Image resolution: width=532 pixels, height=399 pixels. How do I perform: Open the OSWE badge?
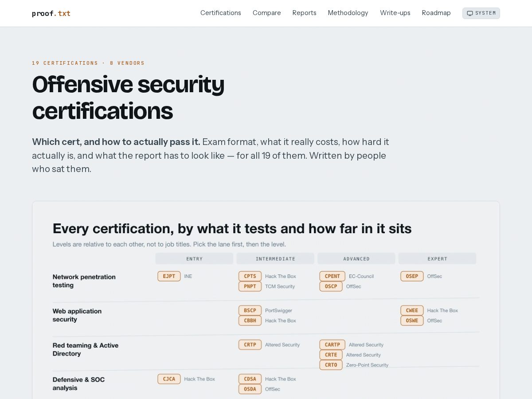[412, 321]
